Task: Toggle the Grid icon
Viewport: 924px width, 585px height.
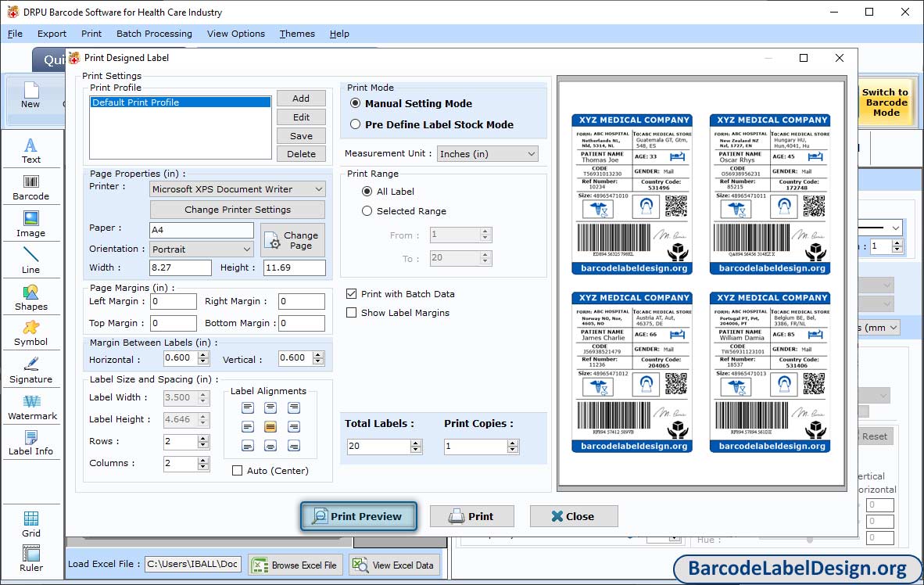Action: pyautogui.click(x=30, y=523)
